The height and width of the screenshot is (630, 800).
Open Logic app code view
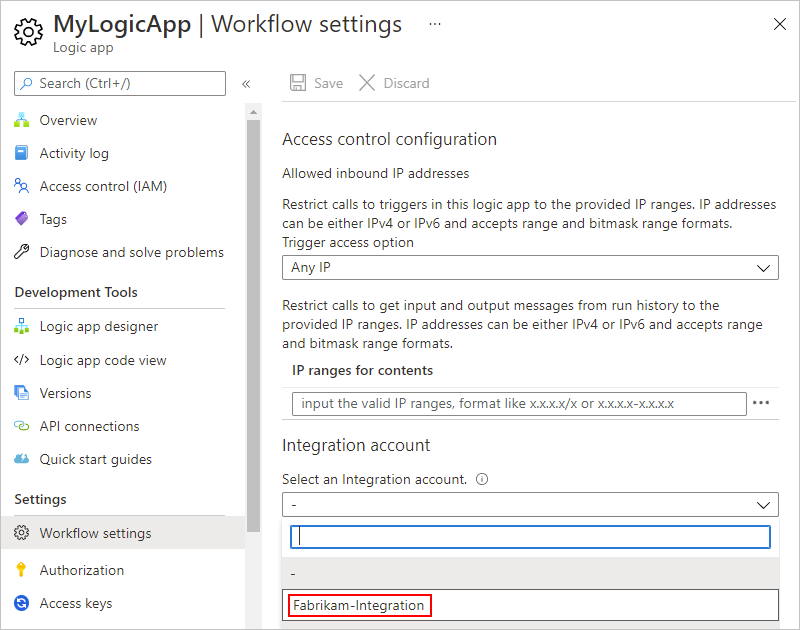112,360
